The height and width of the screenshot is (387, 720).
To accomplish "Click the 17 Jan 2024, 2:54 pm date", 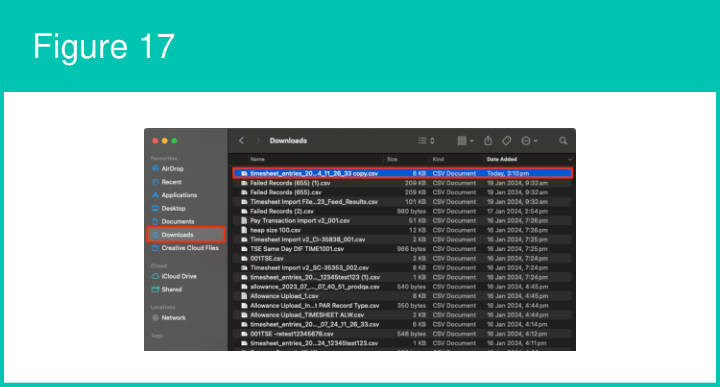I will [x=517, y=212].
